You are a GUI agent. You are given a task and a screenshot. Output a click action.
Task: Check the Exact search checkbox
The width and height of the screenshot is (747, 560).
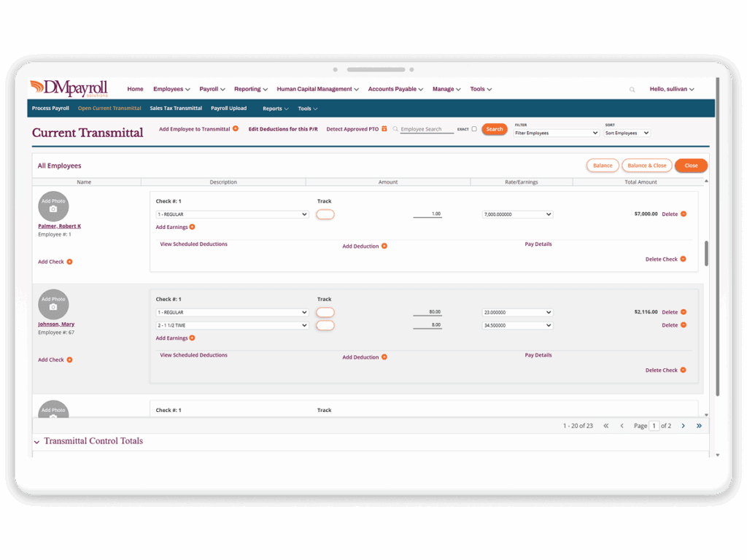pyautogui.click(x=474, y=129)
